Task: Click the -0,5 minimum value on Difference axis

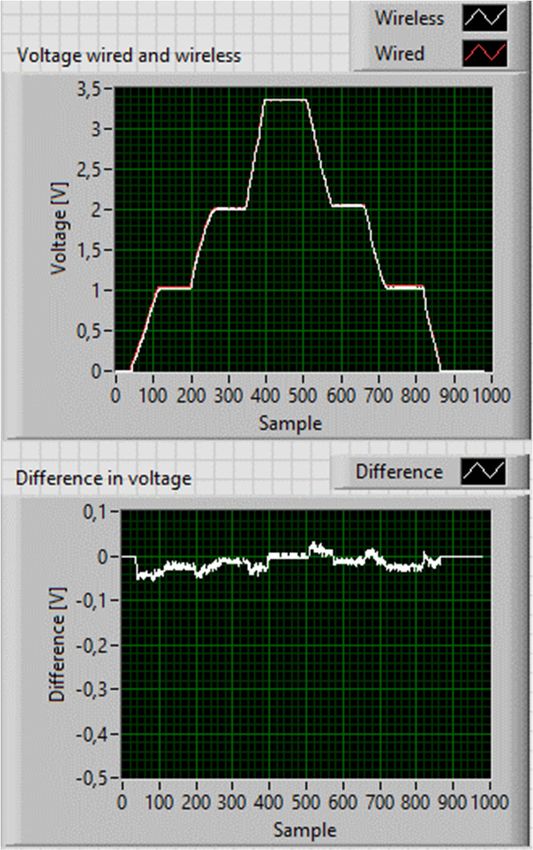Action: point(92,778)
